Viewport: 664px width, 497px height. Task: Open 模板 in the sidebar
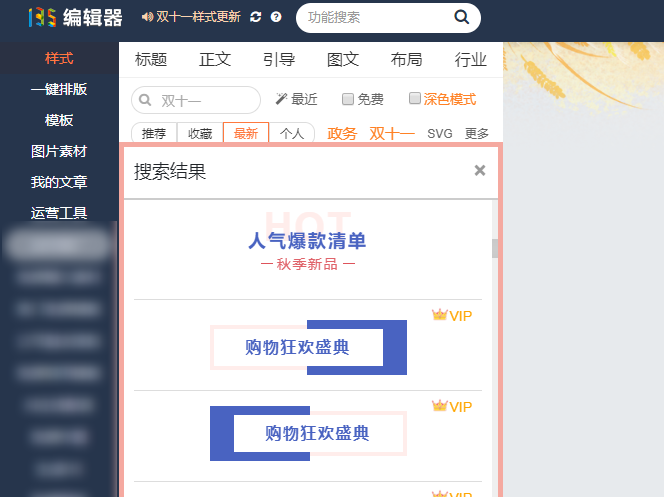(x=59, y=120)
